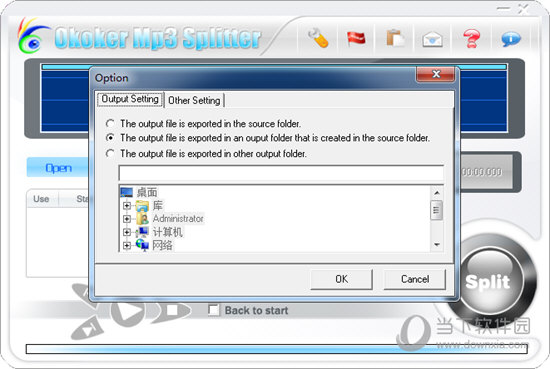The width and height of the screenshot is (550, 369).
Task: Expand the 网络 tree node
Action: click(127, 245)
